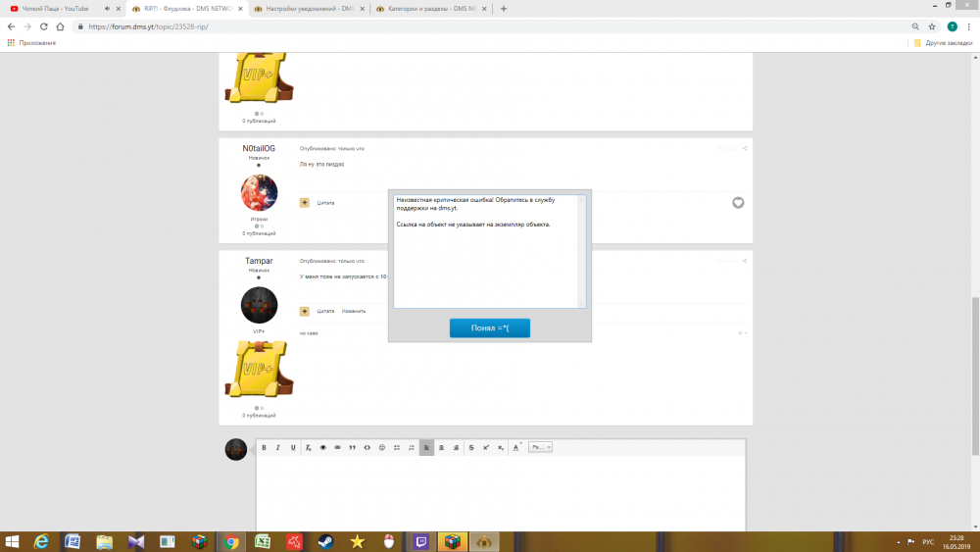Open Steam from the Windows taskbar
980x552 pixels.
tap(325, 541)
